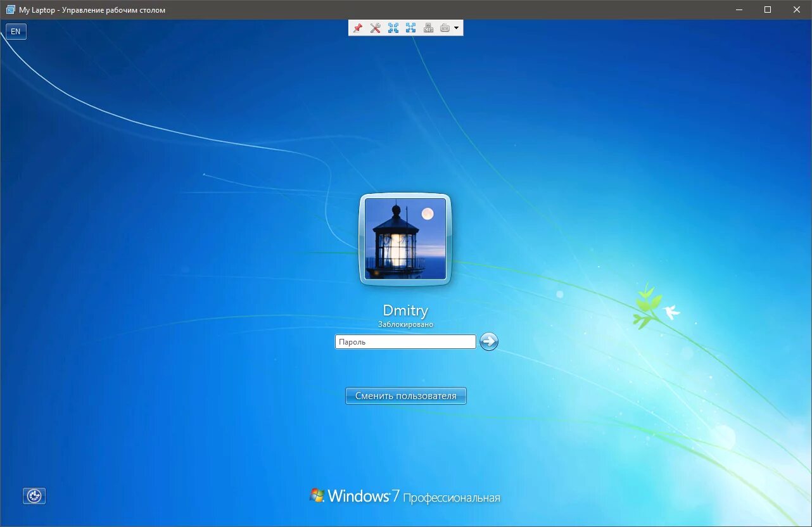The width and height of the screenshot is (812, 527).
Task: Click the EN language indicator
Action: (x=16, y=32)
